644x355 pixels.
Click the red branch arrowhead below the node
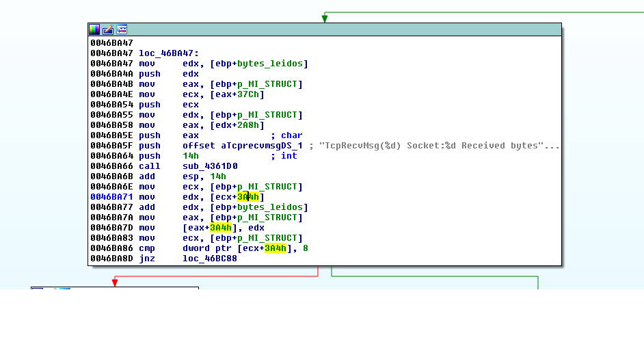tap(115, 282)
